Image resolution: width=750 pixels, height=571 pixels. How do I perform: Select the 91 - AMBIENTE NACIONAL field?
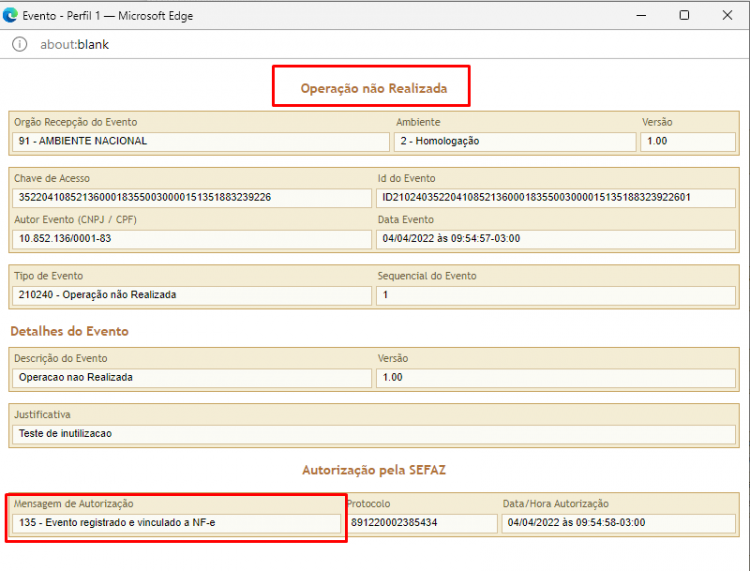click(x=201, y=142)
